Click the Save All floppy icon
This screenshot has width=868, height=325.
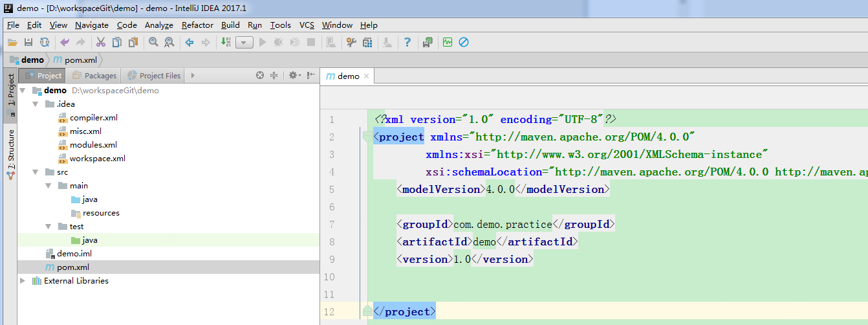(x=28, y=43)
